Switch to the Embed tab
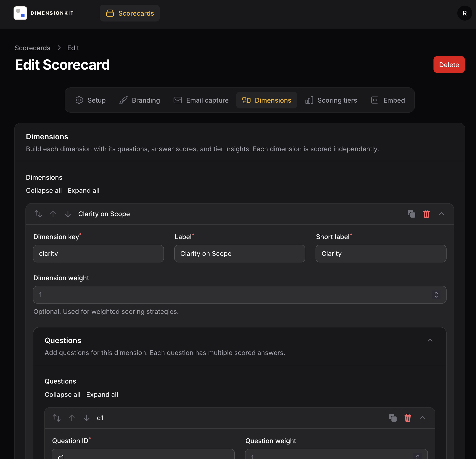Viewport: 476px width, 459px height. (388, 100)
